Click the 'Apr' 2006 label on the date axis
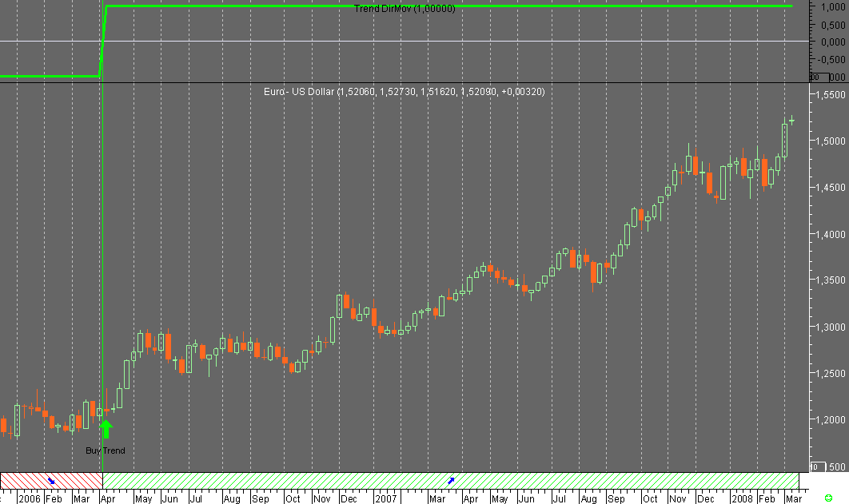Screen dimensions: 849x504 pos(108,498)
